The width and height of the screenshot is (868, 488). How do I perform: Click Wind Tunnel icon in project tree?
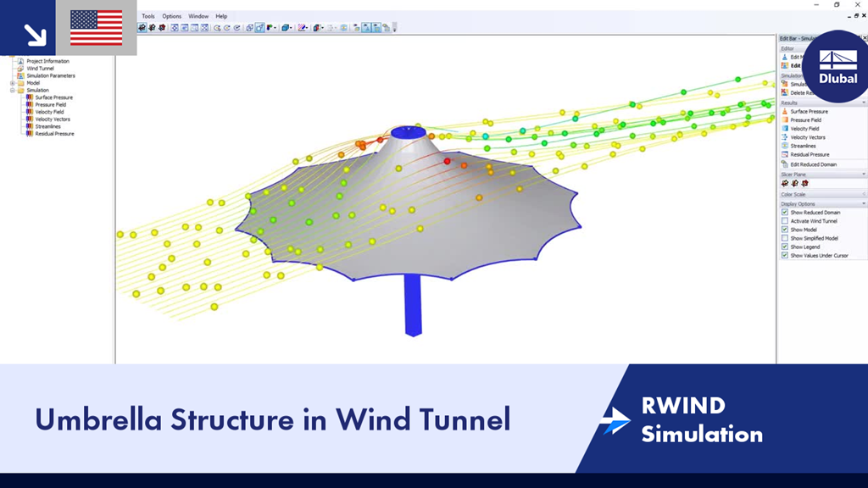tap(20, 69)
